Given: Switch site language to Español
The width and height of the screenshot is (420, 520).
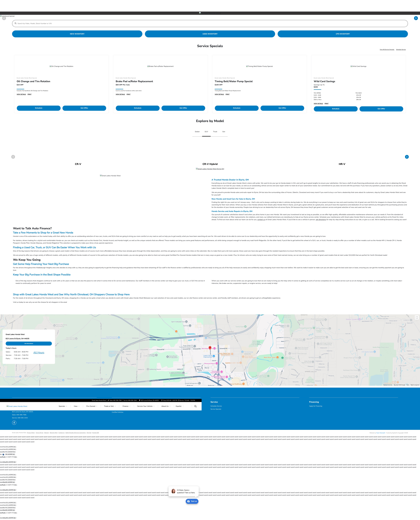Looking at the screenshot, I should [178, 406].
